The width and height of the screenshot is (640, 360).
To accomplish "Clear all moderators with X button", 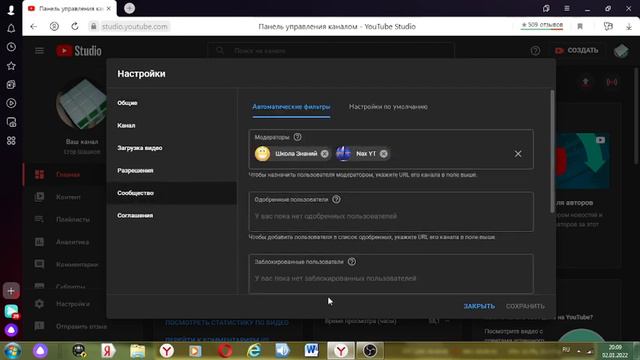I will pos(518,154).
